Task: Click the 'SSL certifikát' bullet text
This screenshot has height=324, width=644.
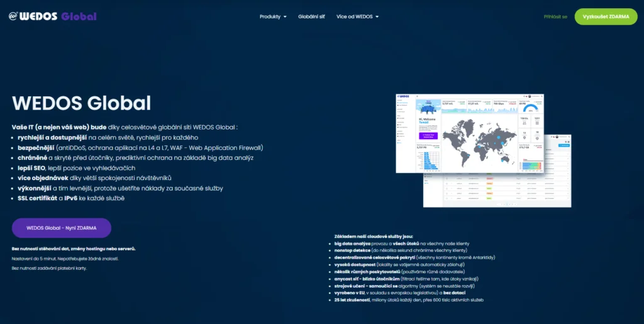Action: tap(71, 198)
